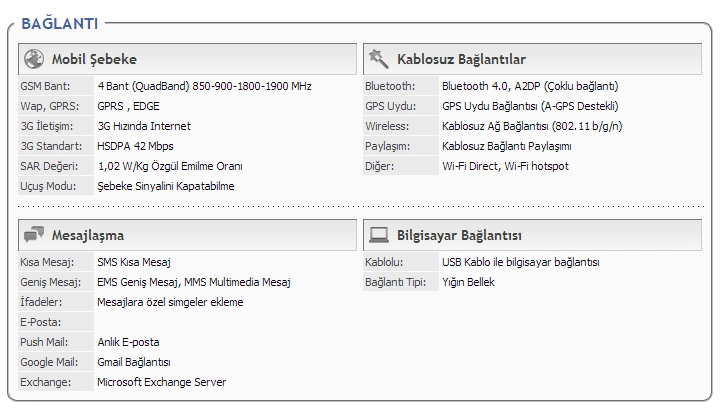Image resolution: width=723 pixels, height=414 pixels.
Task: Click the GPS Uydu label
Action: coord(389,106)
